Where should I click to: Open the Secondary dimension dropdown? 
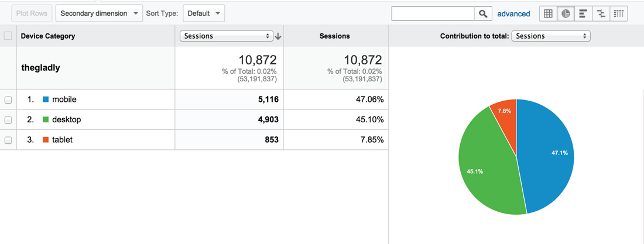coord(99,13)
